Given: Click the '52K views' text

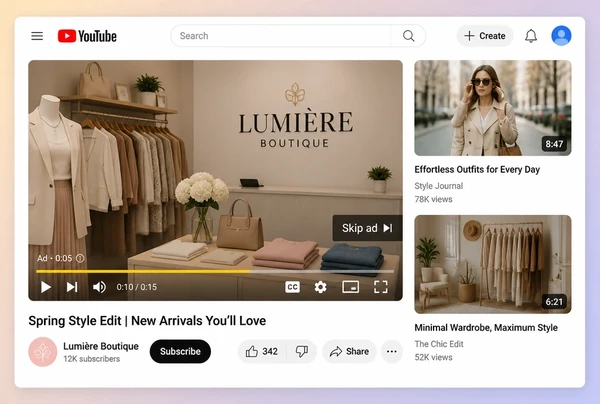Looking at the screenshot, I should 433,357.
